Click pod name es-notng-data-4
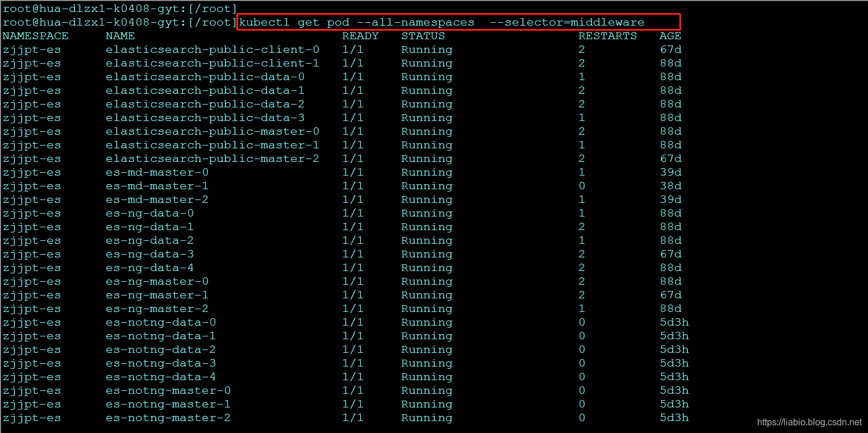 click(x=161, y=377)
